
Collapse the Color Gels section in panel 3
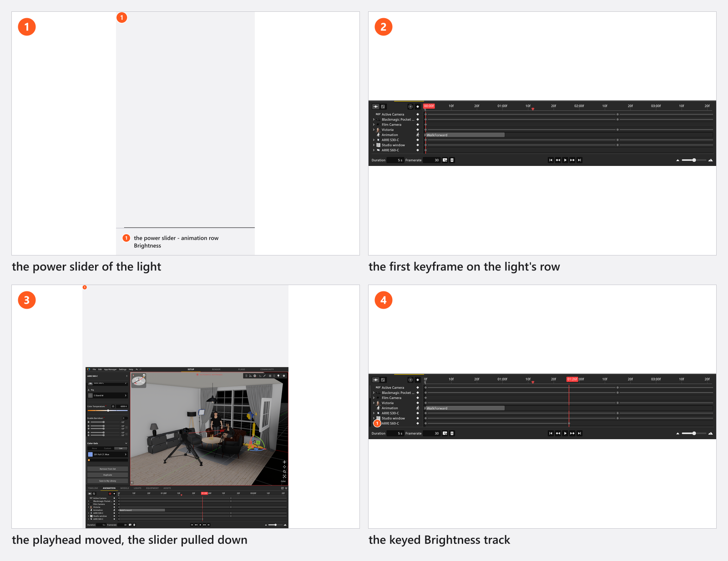pos(126,443)
